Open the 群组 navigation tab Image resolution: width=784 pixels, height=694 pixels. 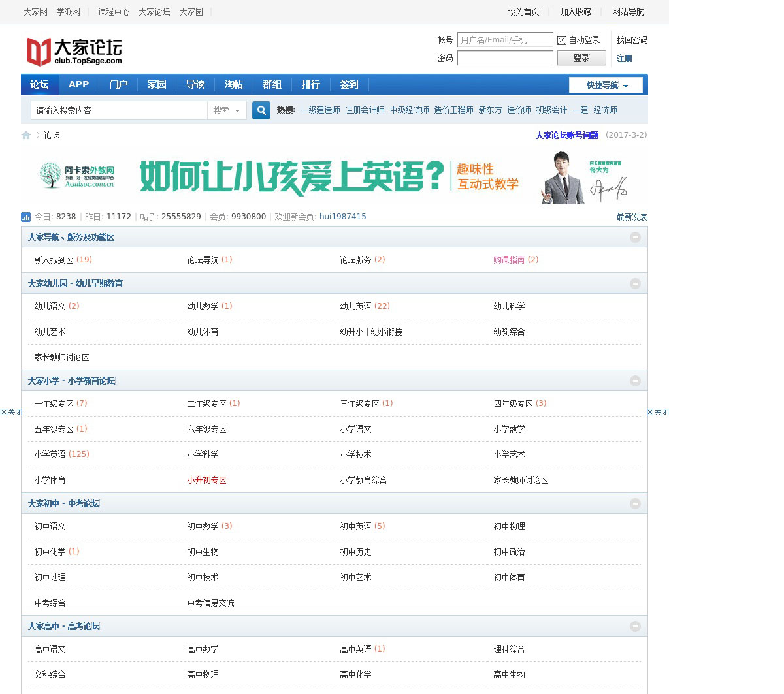(x=272, y=85)
